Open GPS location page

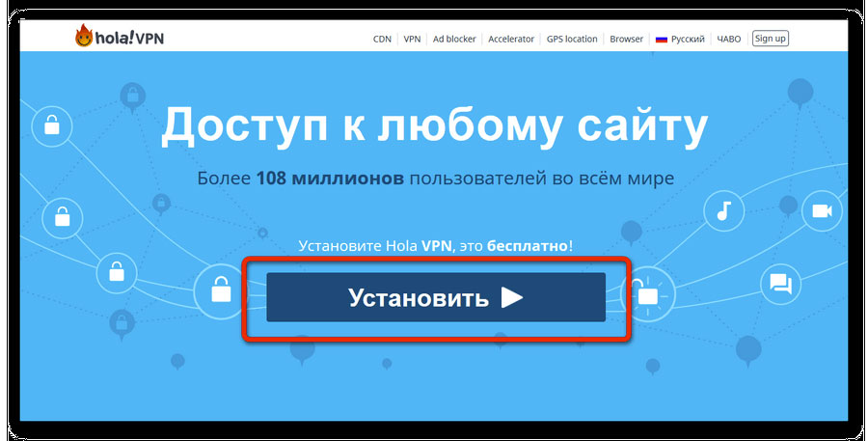pyautogui.click(x=572, y=39)
